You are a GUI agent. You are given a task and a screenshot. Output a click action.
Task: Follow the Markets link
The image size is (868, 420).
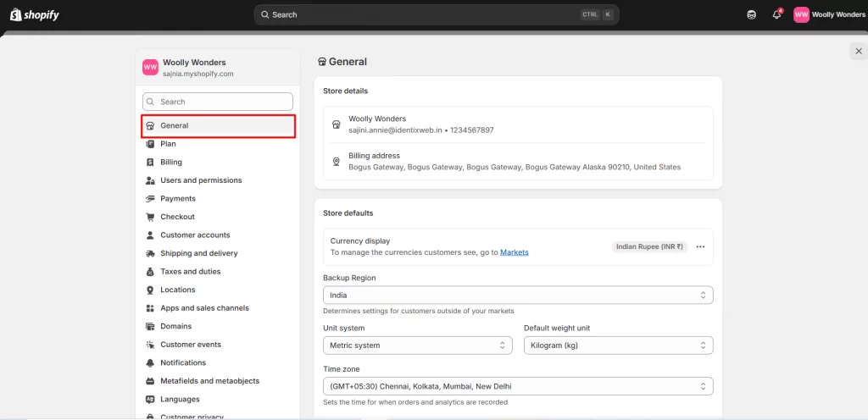(x=515, y=252)
